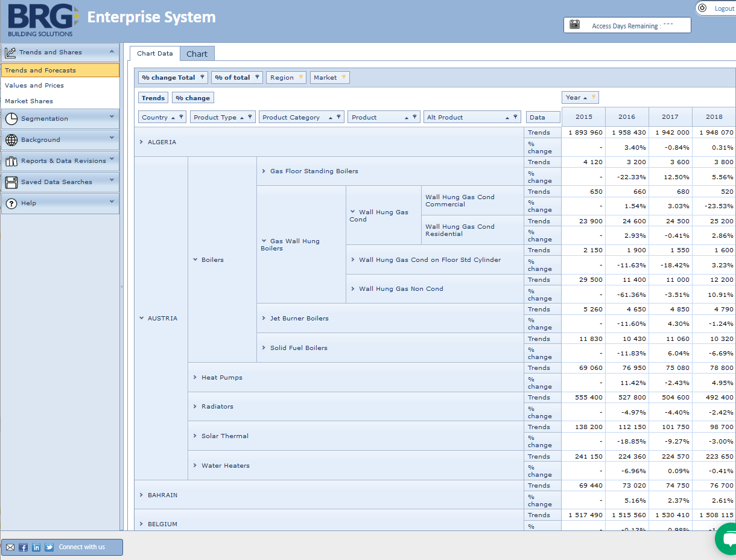Image resolution: width=736 pixels, height=560 pixels.
Task: Expand the Heat Pumps product type
Action: click(195, 378)
